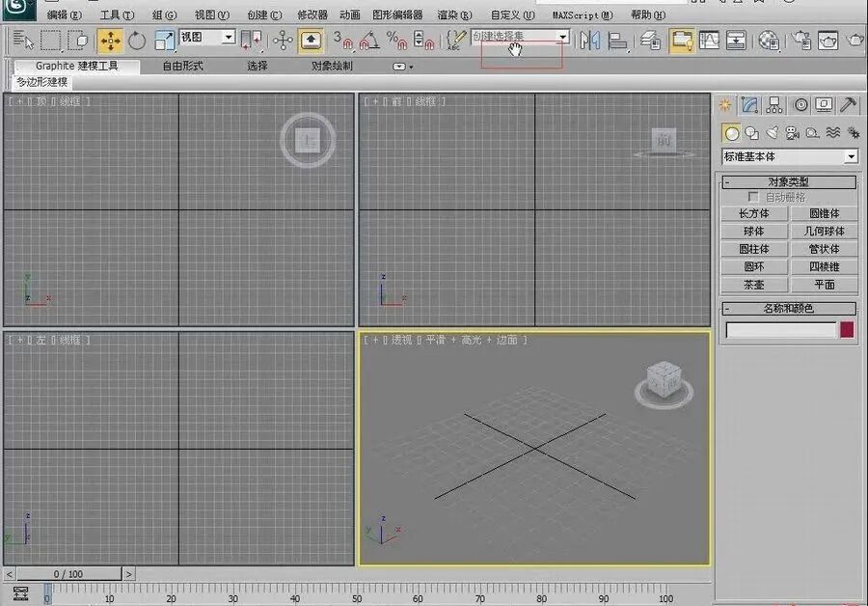Image resolution: width=868 pixels, height=606 pixels.
Task: Click the Align tool icon
Action: tap(617, 41)
